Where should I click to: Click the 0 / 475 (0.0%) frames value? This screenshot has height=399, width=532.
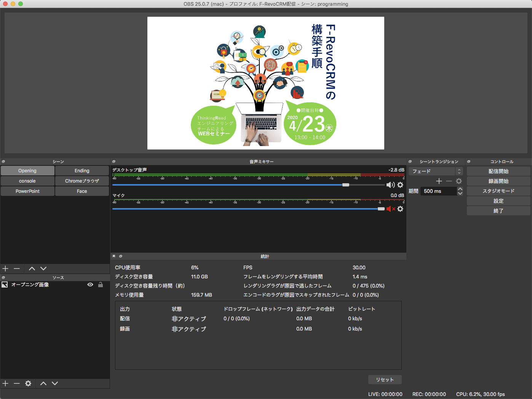click(369, 286)
